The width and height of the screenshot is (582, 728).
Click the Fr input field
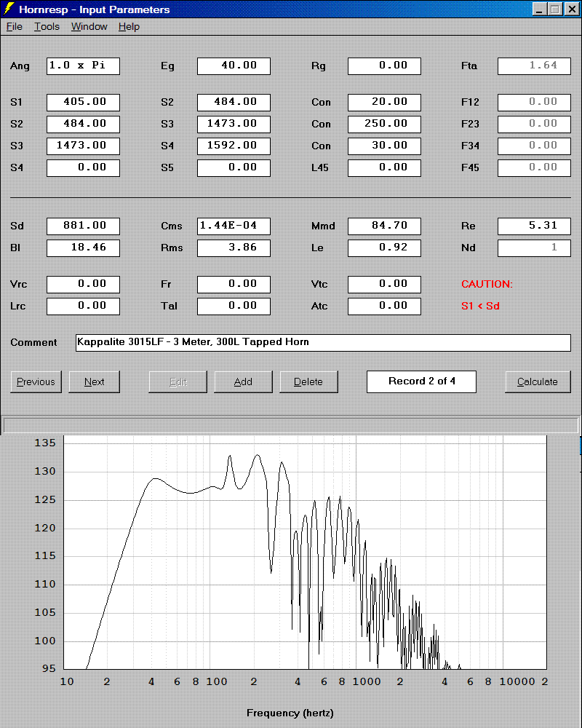pos(234,284)
